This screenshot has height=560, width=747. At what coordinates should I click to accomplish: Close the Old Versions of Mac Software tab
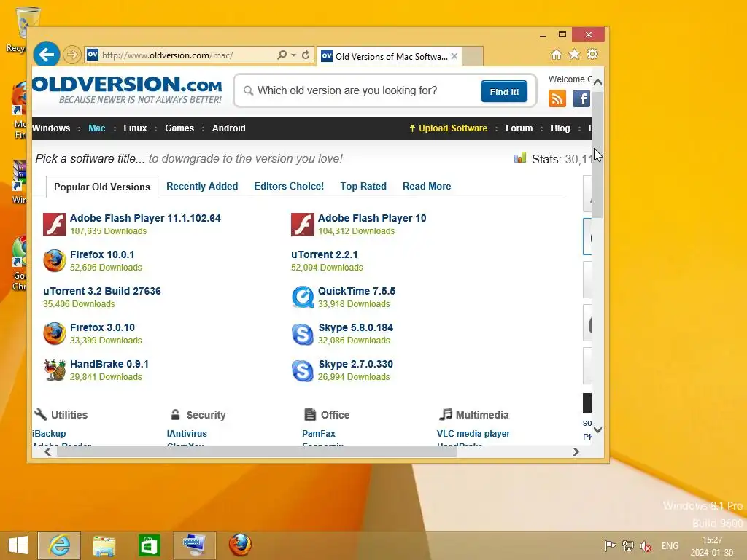click(454, 56)
